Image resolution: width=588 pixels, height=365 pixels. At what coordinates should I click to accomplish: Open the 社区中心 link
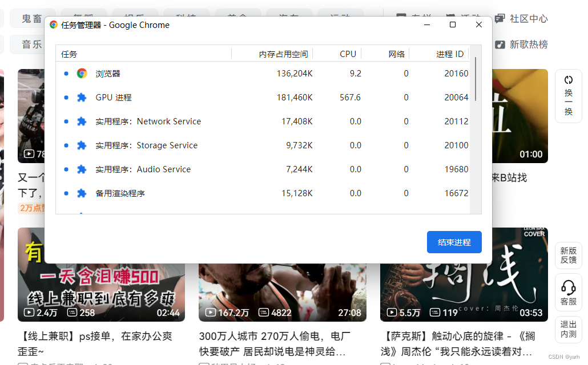[x=529, y=18]
